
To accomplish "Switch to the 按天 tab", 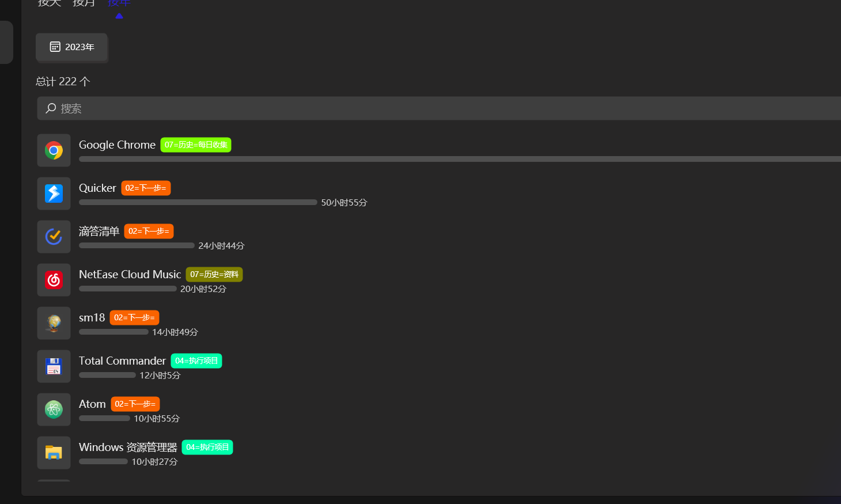I will (49, 3).
